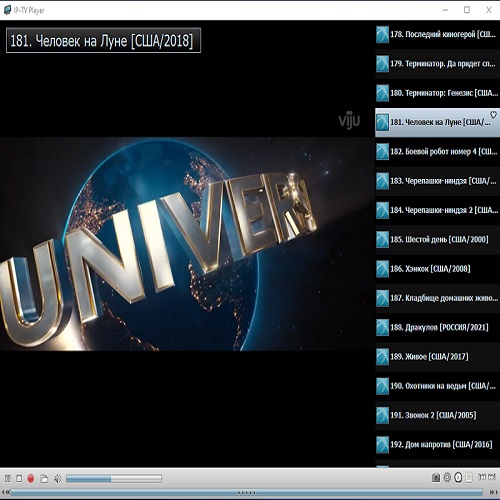Open settings via the gear icon

pyautogui.click(x=447, y=478)
